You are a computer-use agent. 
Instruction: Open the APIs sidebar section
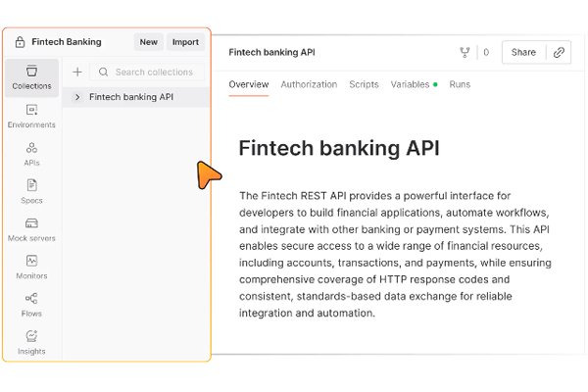[x=32, y=154]
